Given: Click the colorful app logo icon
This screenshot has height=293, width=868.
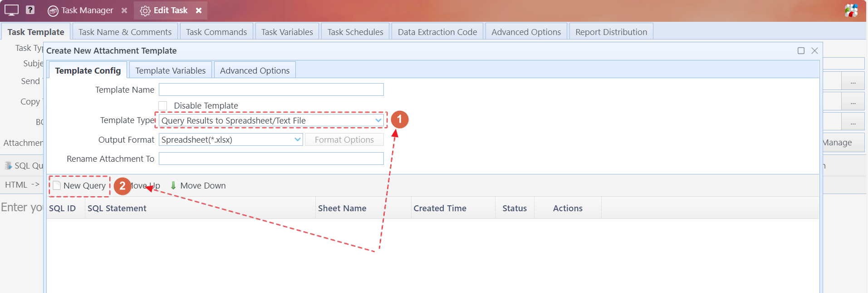Looking at the screenshot, I should point(851,10).
